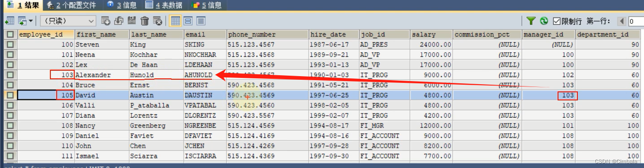This screenshot has width=644, height=168.
Task: Click the duplicate current row icon
Action: click(119, 21)
